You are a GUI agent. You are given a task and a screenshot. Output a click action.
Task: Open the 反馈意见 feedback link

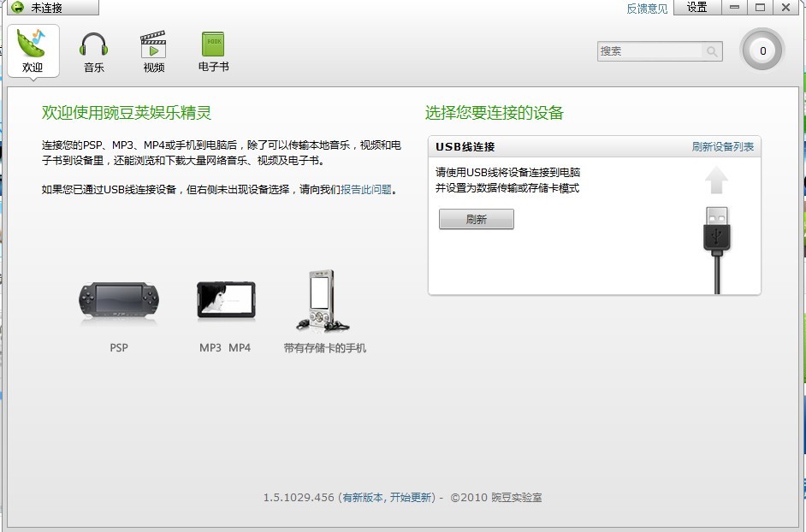647,9
